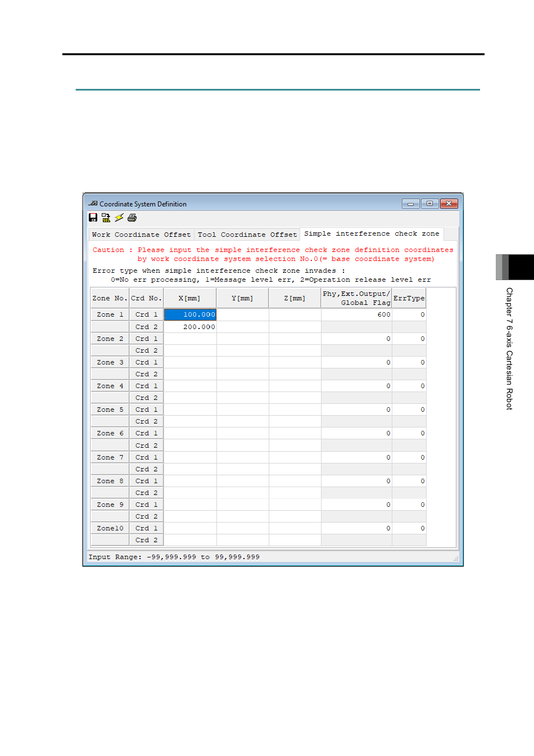Select the Zone 1 row label

[110, 314]
